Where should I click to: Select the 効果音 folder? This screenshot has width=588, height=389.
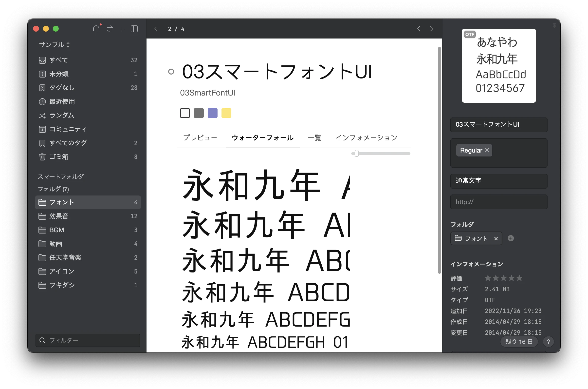pyautogui.click(x=59, y=216)
